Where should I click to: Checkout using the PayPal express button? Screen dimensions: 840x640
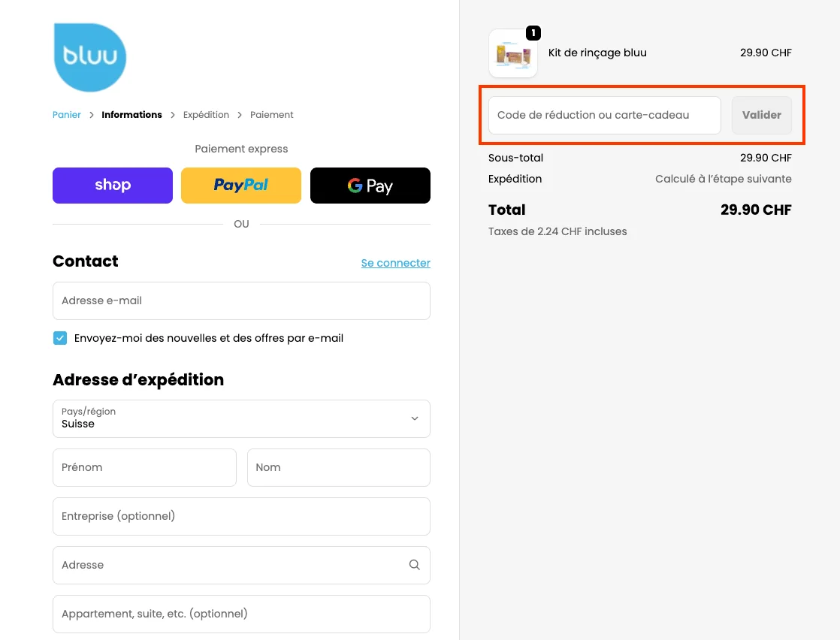tap(240, 186)
